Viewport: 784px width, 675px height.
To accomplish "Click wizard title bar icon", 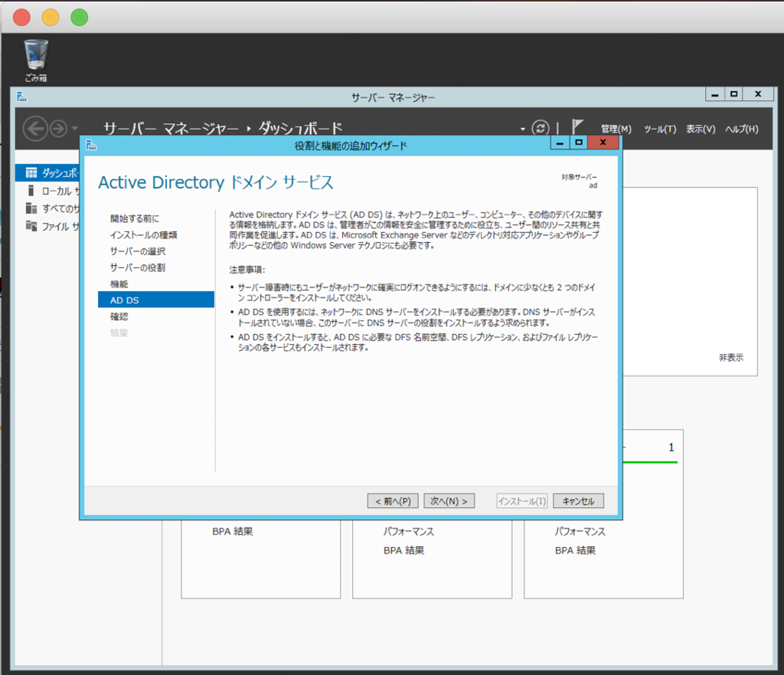I will (91, 145).
